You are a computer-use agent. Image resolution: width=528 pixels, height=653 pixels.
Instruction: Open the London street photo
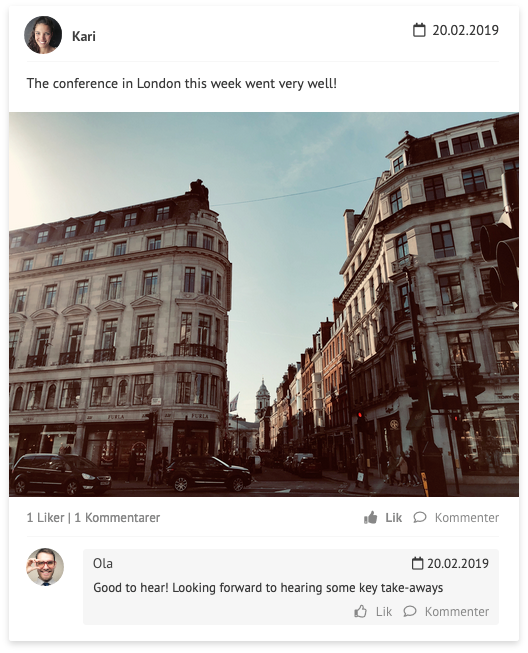point(264,304)
